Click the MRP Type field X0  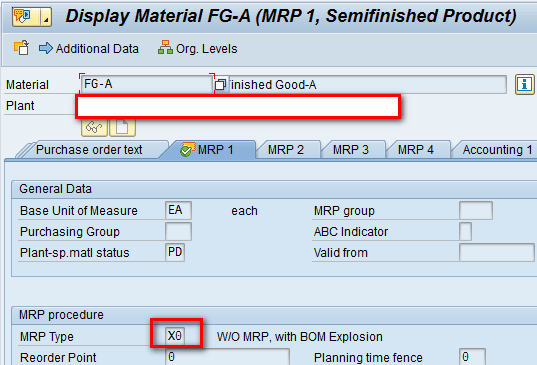point(175,336)
